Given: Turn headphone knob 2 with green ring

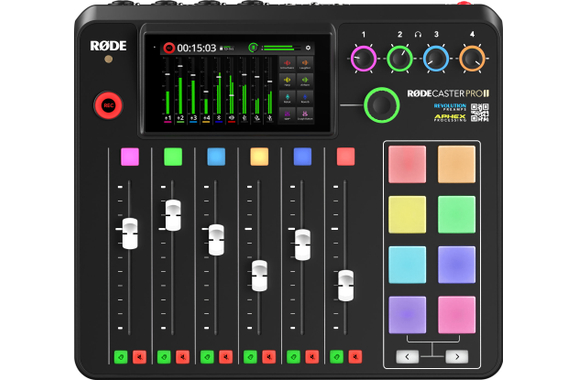Looking at the screenshot, I should click(x=400, y=58).
